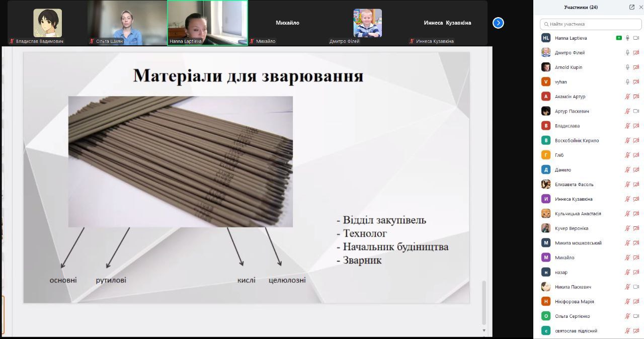Image resolution: width=644 pixels, height=339 pixels.
Task: Click Hanna Laptieva's microphone icon in list
Action: click(x=627, y=38)
